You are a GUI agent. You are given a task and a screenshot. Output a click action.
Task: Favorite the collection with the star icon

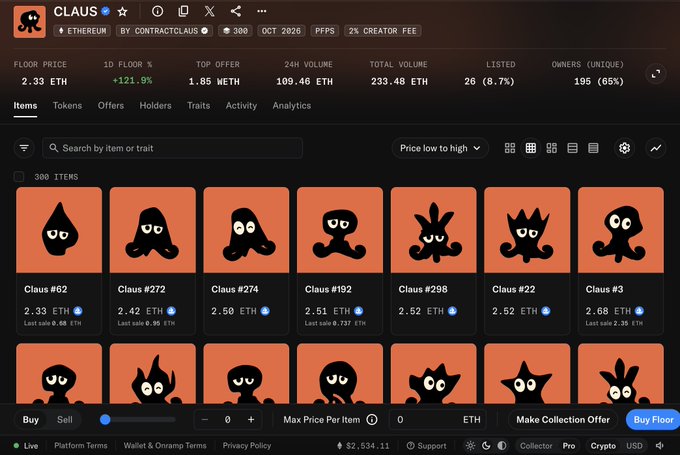[123, 11]
